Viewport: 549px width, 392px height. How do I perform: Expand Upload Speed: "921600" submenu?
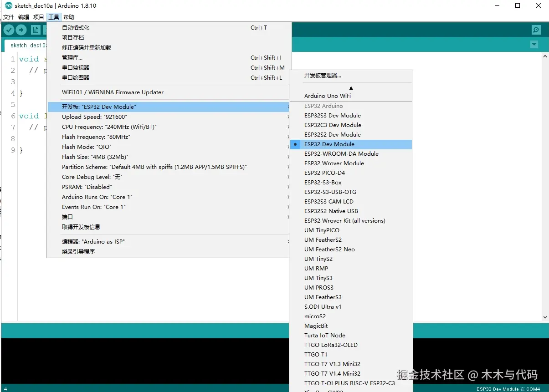(169, 117)
